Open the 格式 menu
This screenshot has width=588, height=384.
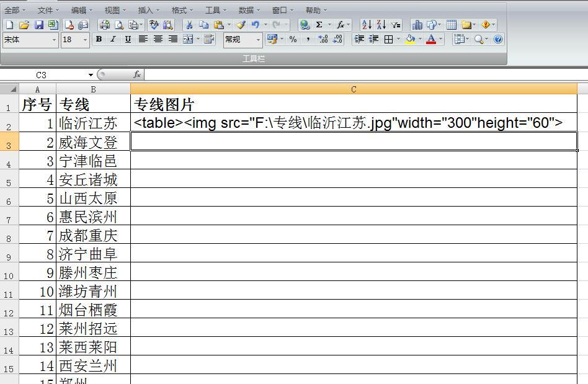tap(182, 10)
